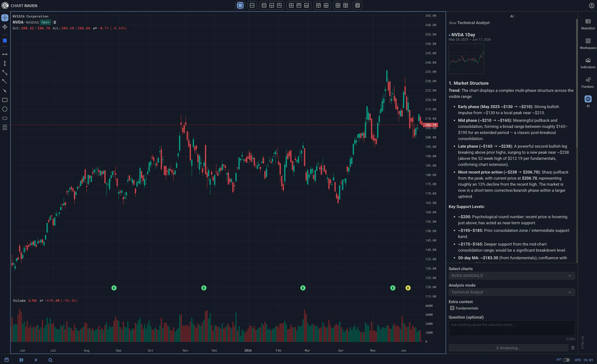Click the earnings marker before September

114,288
